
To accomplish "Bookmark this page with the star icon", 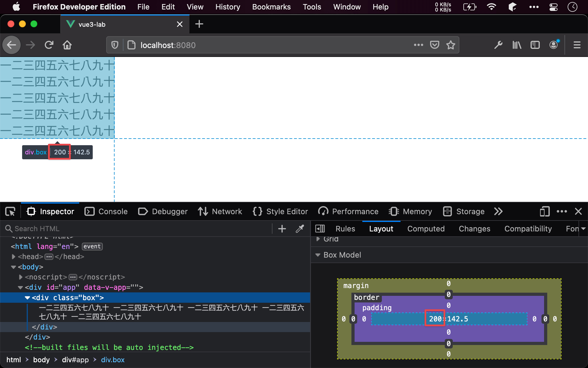I will click(451, 45).
